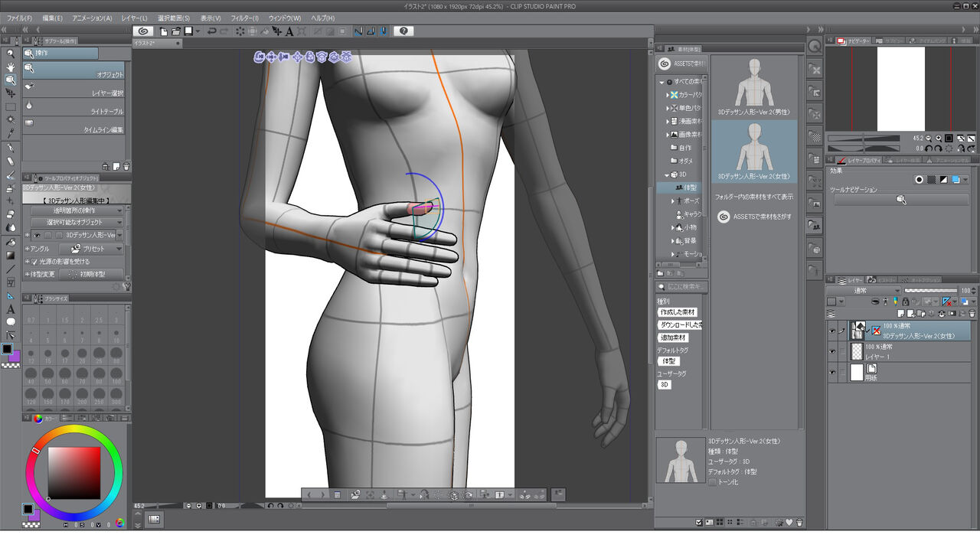980x551 pixels.
Task: Delete layer with trash icon
Action: click(x=973, y=314)
